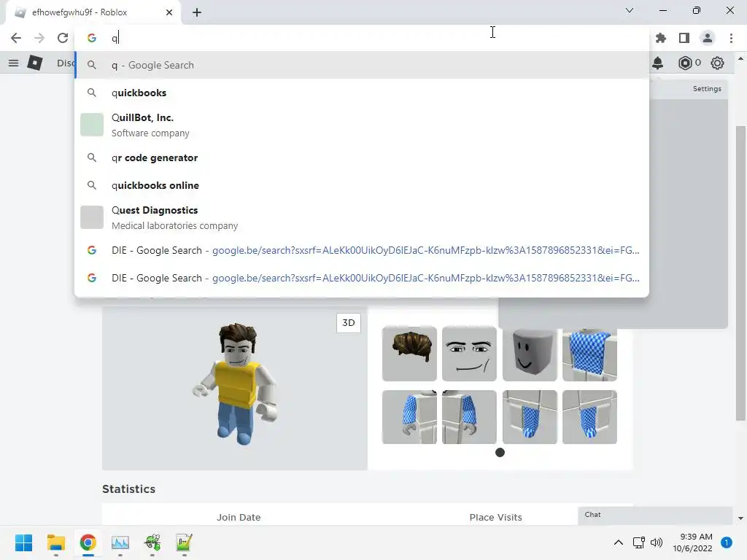
Task: Click the scrollbar up arrow
Action: tap(740, 58)
